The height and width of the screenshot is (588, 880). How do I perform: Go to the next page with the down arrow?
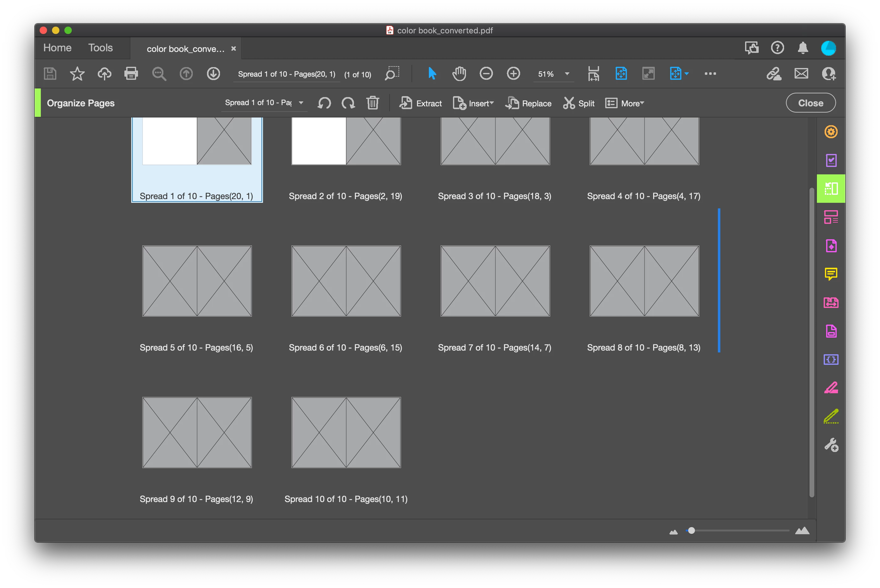pyautogui.click(x=213, y=74)
